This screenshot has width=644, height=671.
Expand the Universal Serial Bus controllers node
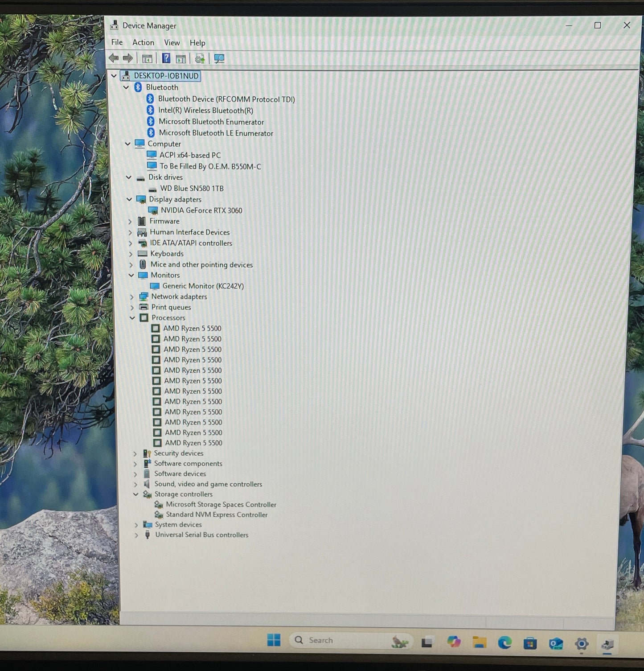click(136, 535)
